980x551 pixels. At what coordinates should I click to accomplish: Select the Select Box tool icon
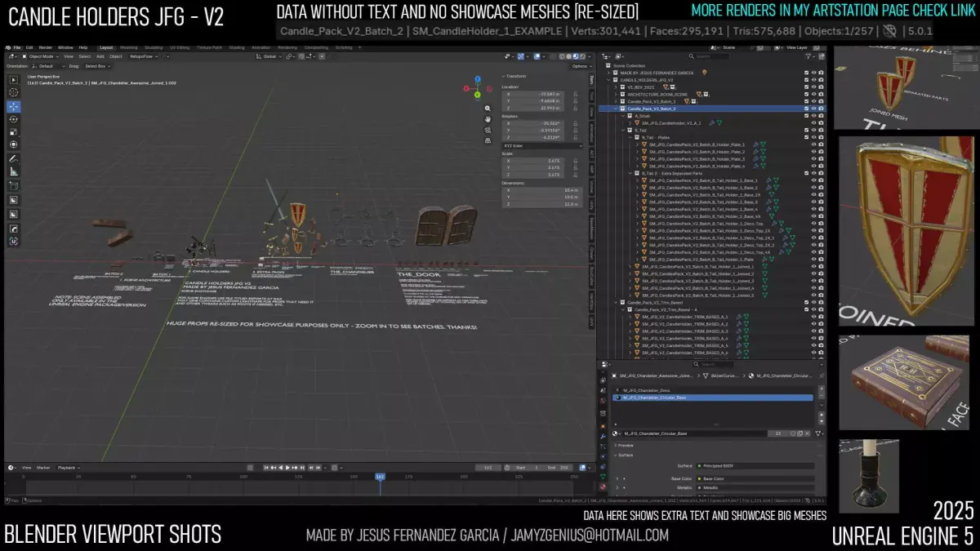coord(13,79)
